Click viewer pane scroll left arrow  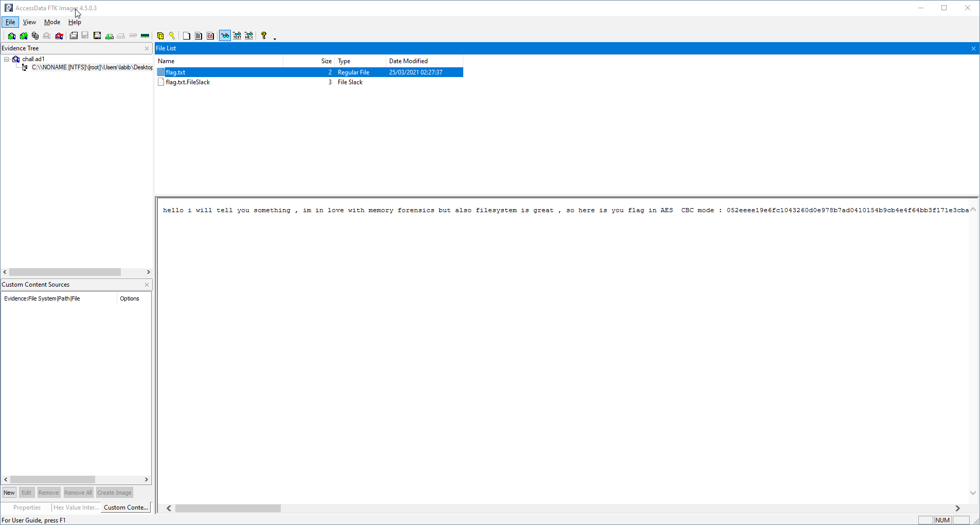click(x=169, y=509)
